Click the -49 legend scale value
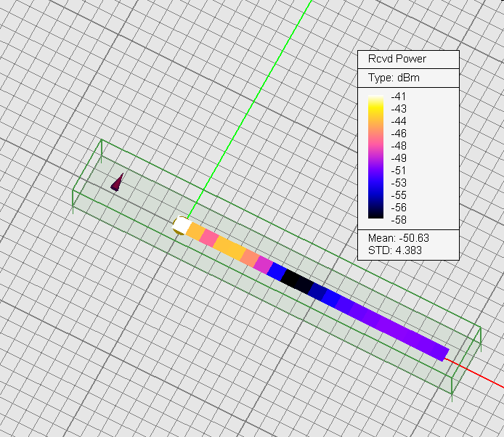Image resolution: width=504 pixels, height=437 pixels. pyautogui.click(x=399, y=158)
